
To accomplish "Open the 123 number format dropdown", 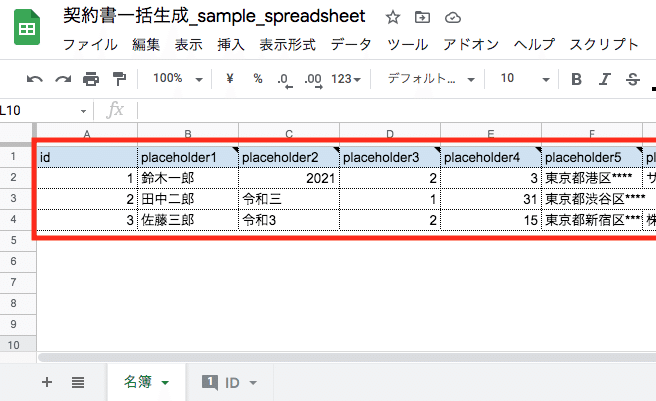I will pos(346,79).
